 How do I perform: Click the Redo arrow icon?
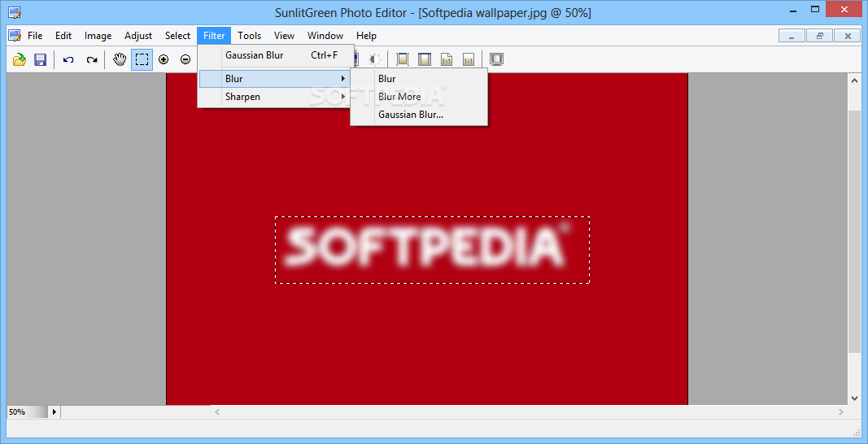coord(92,59)
